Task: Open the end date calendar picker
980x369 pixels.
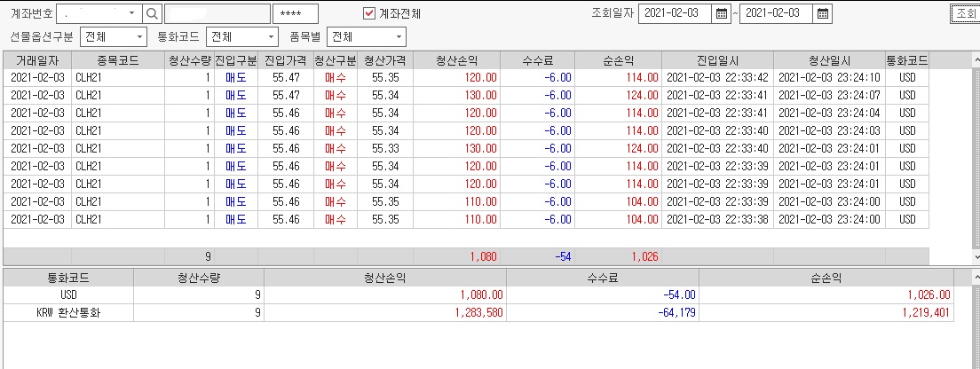Action: click(823, 13)
